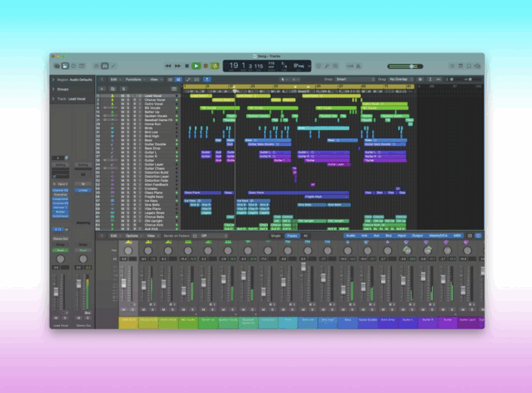Switch Mixer to All view
The image size is (532, 393).
305,236
